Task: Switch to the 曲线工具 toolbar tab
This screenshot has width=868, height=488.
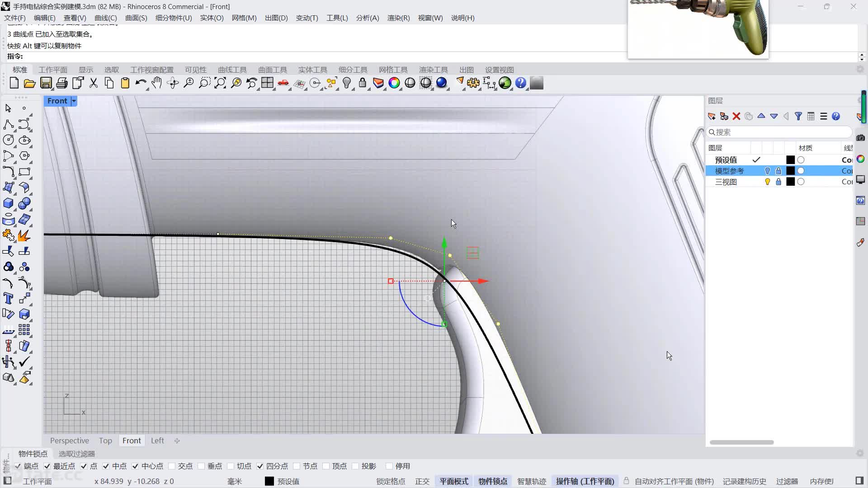Action: pos(232,70)
